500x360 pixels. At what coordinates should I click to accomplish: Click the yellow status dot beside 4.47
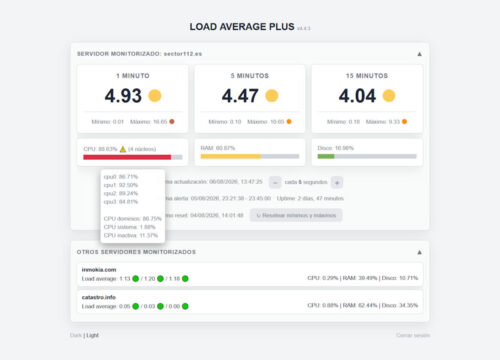(x=272, y=96)
